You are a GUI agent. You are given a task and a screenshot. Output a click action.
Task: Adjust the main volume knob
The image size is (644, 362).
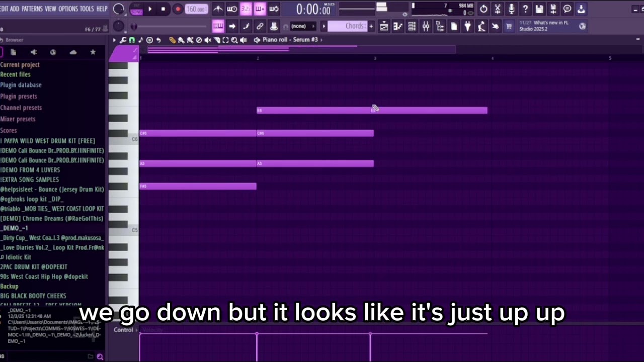(x=118, y=10)
